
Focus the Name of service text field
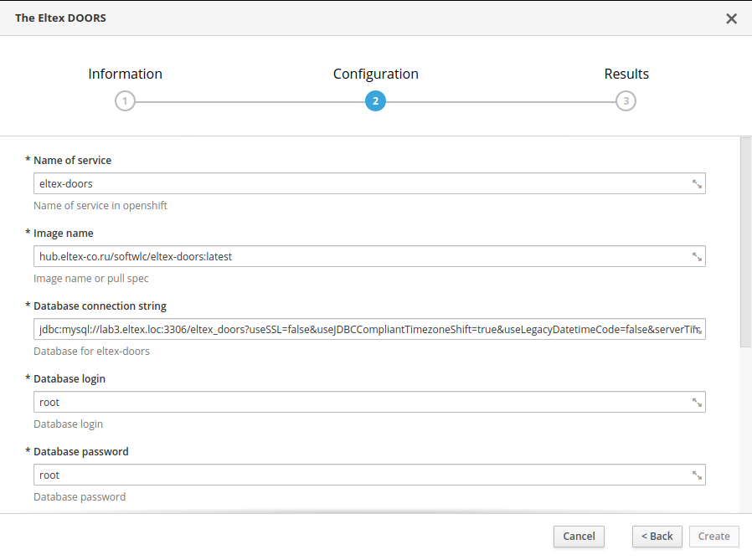pos(360,184)
